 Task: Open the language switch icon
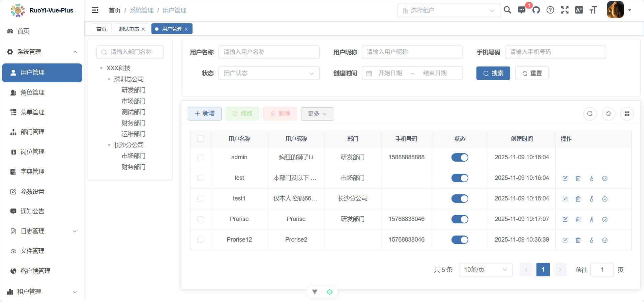(x=579, y=10)
